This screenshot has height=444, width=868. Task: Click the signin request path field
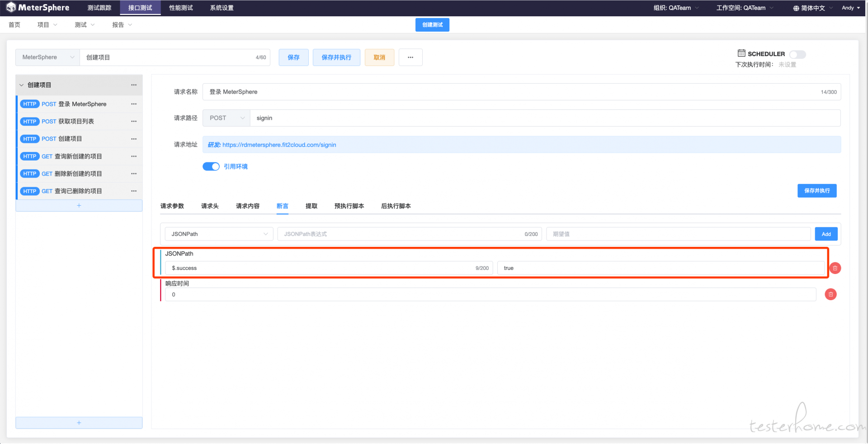[x=545, y=118]
